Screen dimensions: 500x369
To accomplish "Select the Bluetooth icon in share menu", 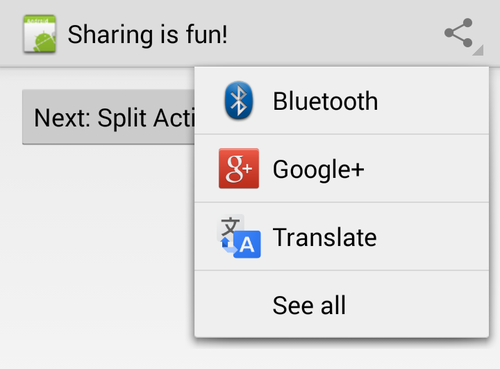I will (x=239, y=100).
